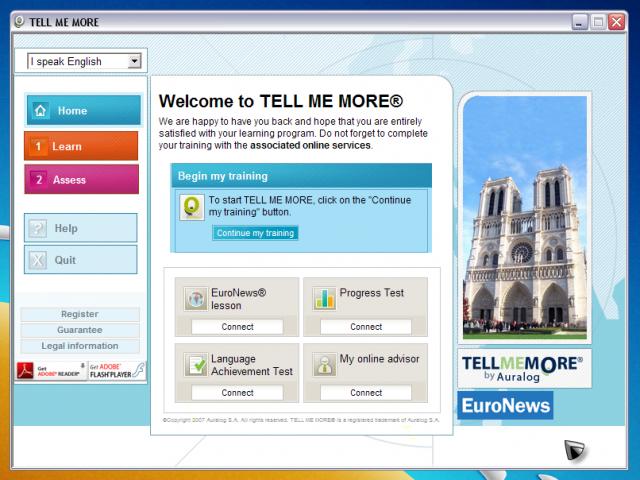
Task: Click the Help question mark icon
Action: [38, 229]
